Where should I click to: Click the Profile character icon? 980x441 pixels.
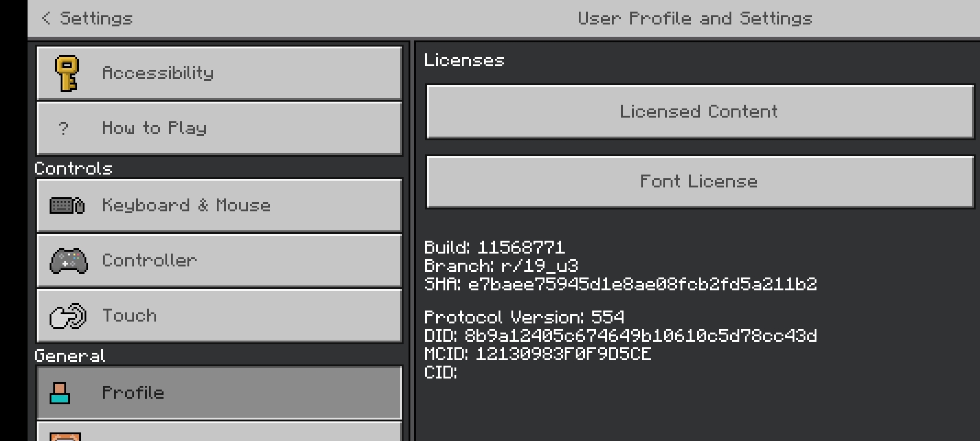point(60,393)
